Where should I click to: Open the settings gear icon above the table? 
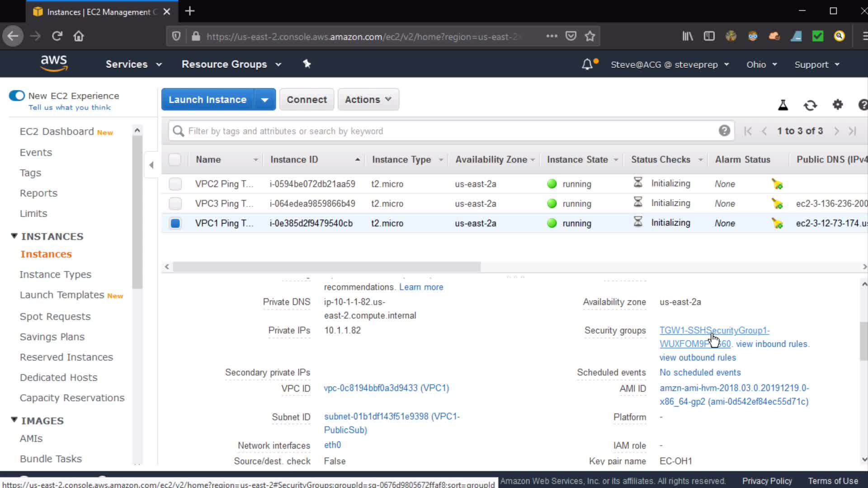(x=837, y=105)
